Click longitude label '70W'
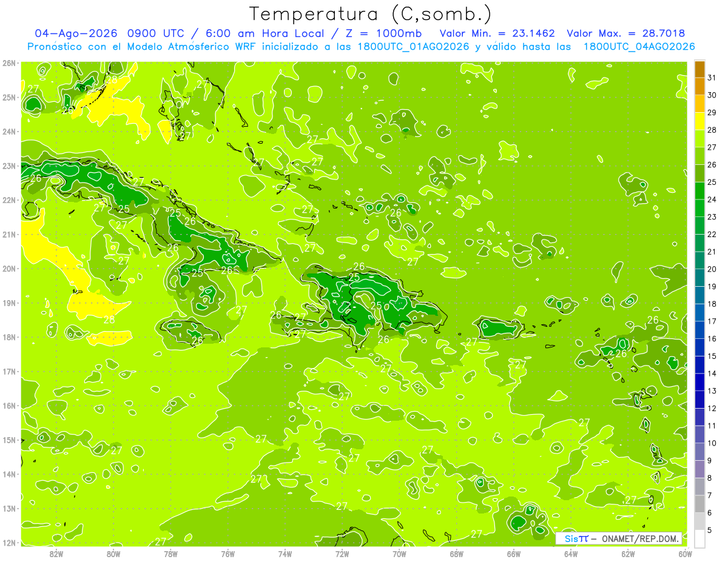Image resolution: width=728 pixels, height=562 pixels. [x=399, y=554]
